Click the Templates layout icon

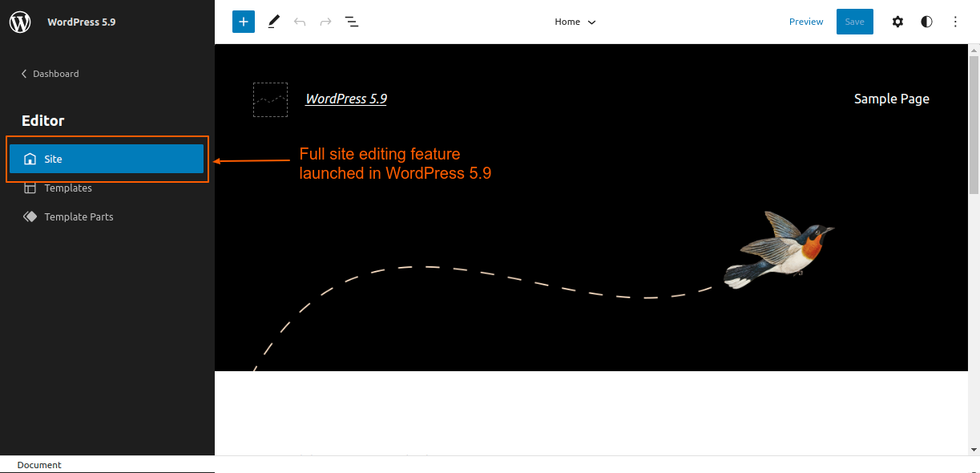point(30,188)
